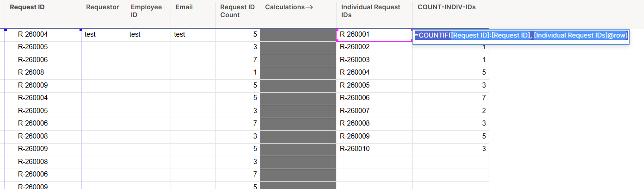Image resolution: width=644 pixels, height=189 pixels.
Task: Select the COUNT-INDIV-IDs column header
Action: (x=451, y=14)
